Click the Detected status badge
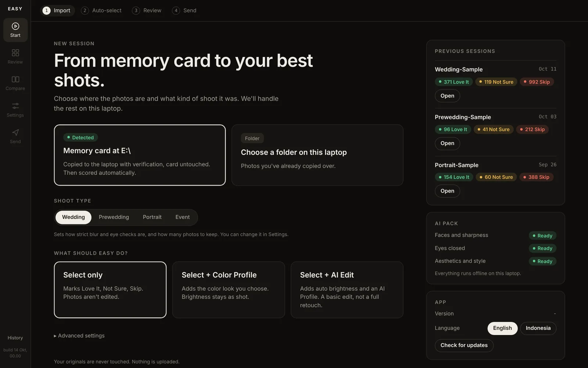Viewport: 588px width, 368px height. 80,137
